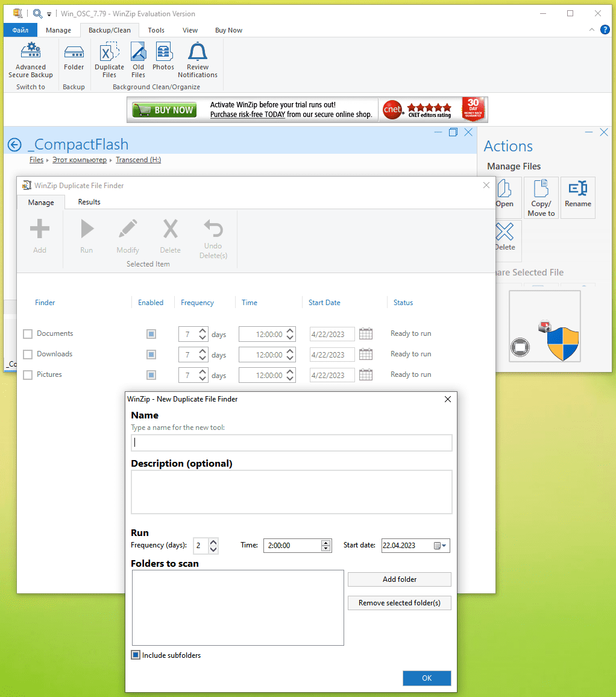Image resolution: width=616 pixels, height=697 pixels.
Task: Increase Documents time spinner
Action: pos(291,331)
